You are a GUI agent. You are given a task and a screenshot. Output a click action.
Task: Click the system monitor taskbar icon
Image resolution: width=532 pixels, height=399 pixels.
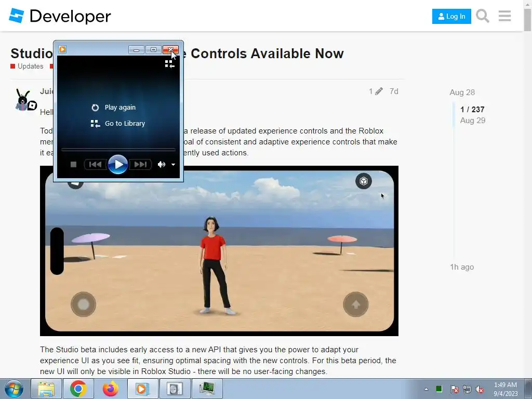pos(207,389)
